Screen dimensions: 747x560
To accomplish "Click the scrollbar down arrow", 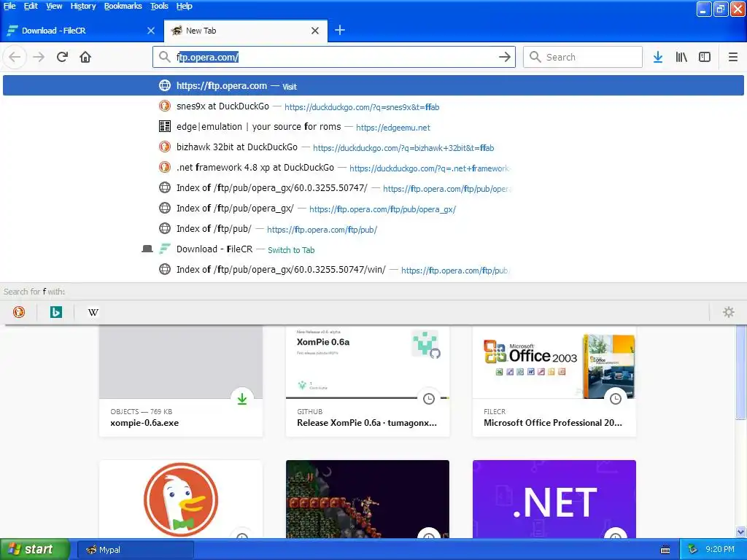I will (x=740, y=532).
